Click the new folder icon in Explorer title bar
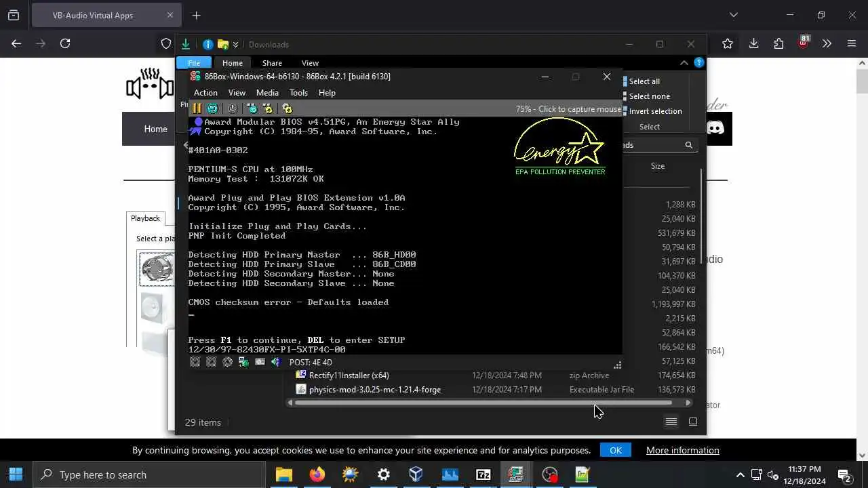 click(x=222, y=45)
